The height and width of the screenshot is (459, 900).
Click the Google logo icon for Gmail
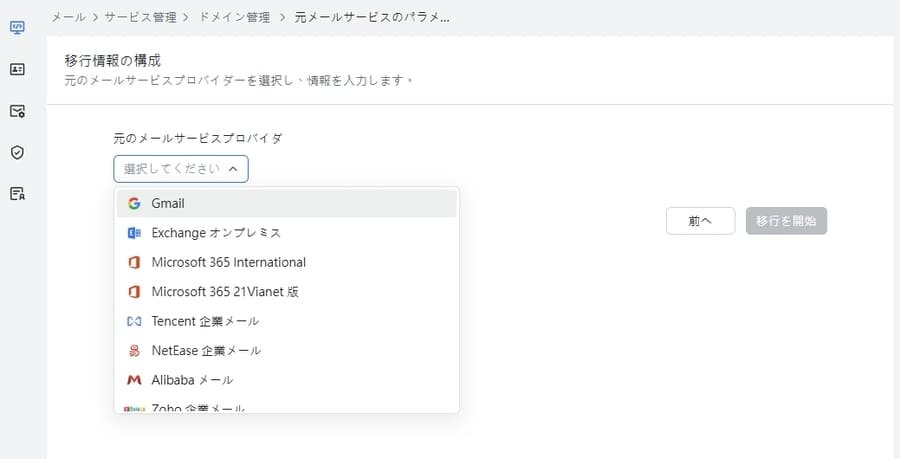point(134,203)
